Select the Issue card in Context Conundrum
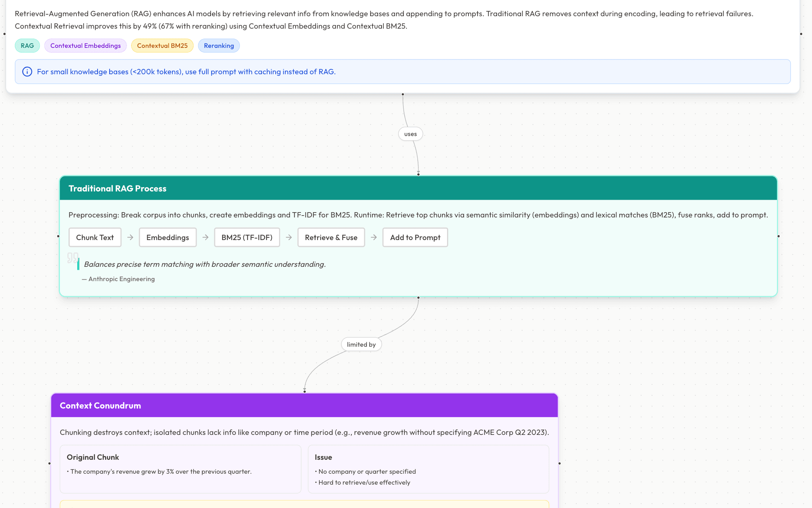 [429, 469]
